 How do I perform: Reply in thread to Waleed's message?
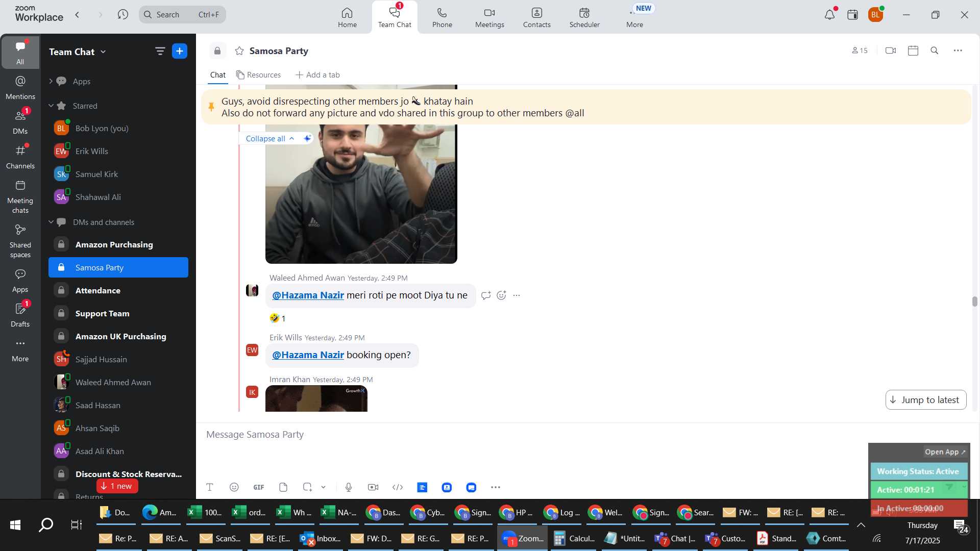pyautogui.click(x=486, y=295)
